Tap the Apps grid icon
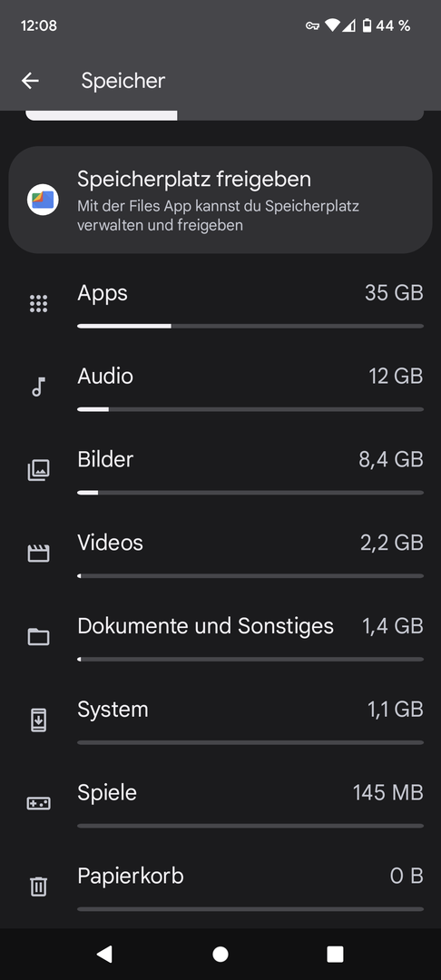This screenshot has width=441, height=980. pyautogui.click(x=39, y=304)
